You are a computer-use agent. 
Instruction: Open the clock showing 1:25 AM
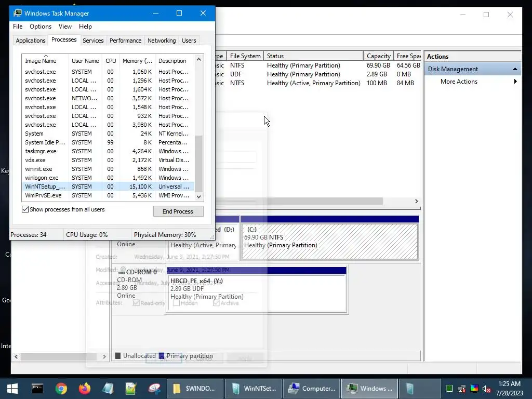click(509, 388)
